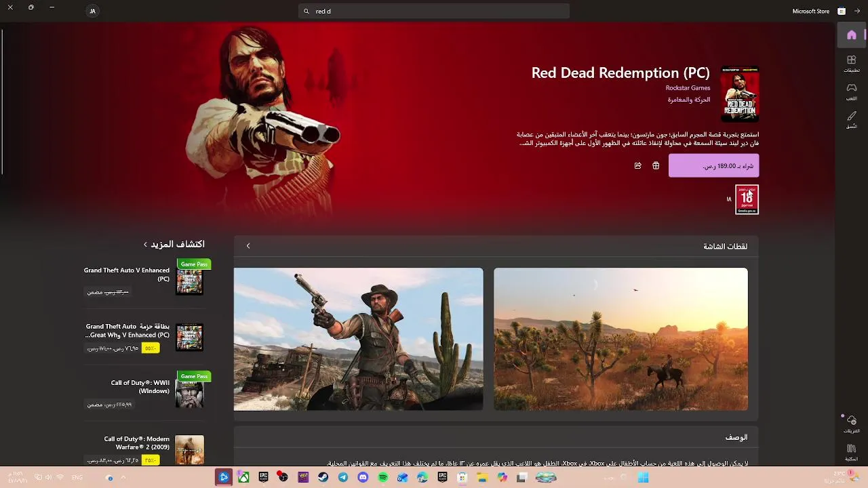The image size is (868, 488).
Task: Click the Description section heading
Action: pyautogui.click(x=736, y=437)
